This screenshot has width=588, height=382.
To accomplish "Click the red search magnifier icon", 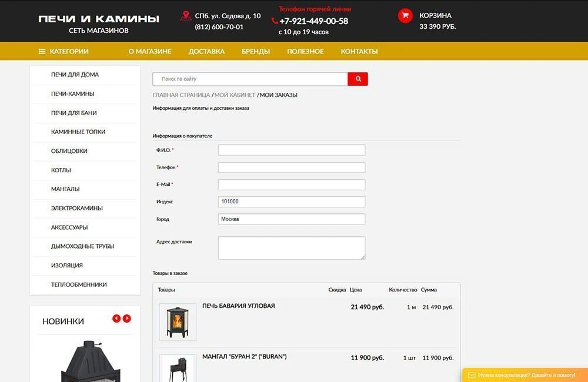I will point(358,78).
